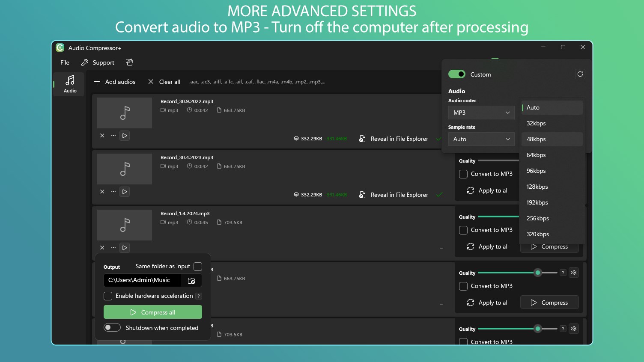Viewport: 644px width, 362px height.
Task: Click the reset settings icon in Custom panel
Action: click(580, 74)
